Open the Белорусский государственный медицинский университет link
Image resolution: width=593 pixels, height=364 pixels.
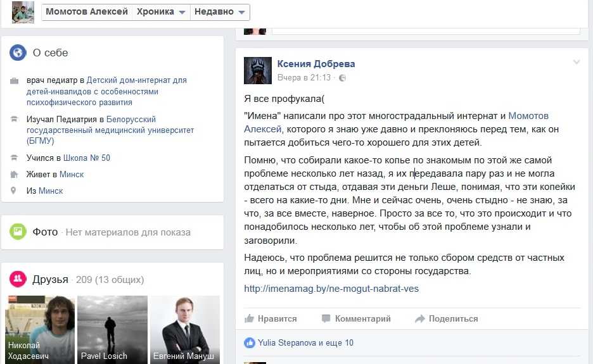(x=110, y=130)
